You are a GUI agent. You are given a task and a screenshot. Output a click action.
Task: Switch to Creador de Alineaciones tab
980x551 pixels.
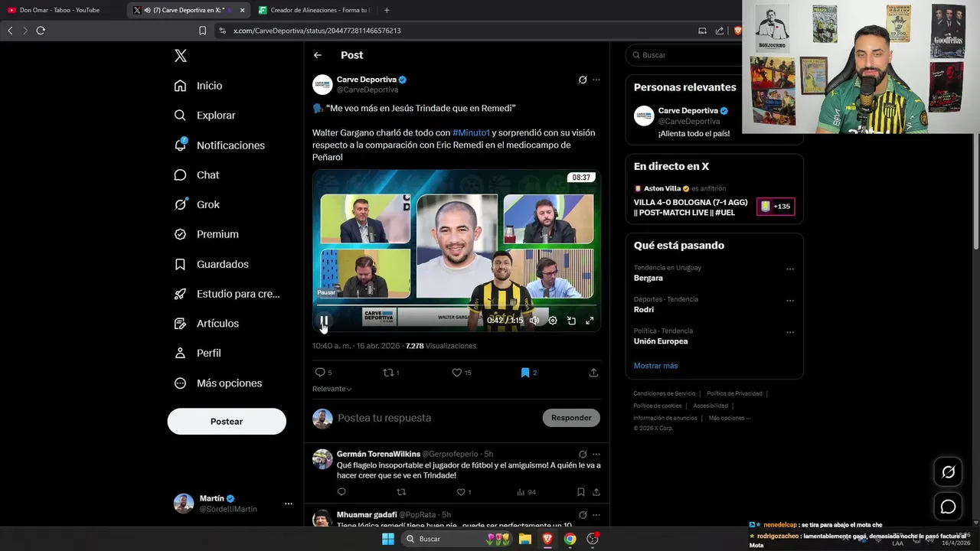pos(314,10)
